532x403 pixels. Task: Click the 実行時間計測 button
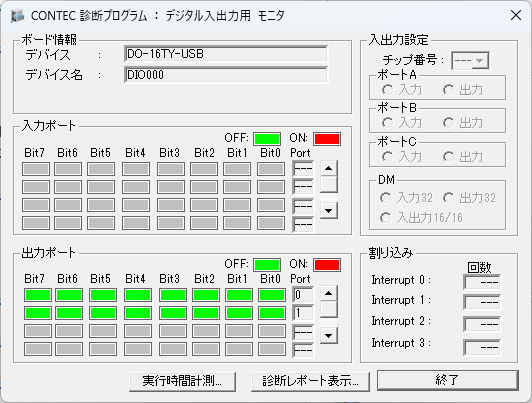pos(182,381)
